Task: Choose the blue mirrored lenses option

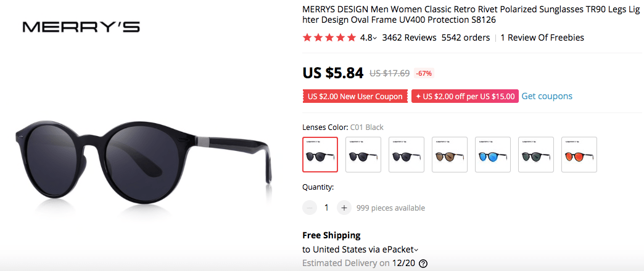Action: click(493, 155)
